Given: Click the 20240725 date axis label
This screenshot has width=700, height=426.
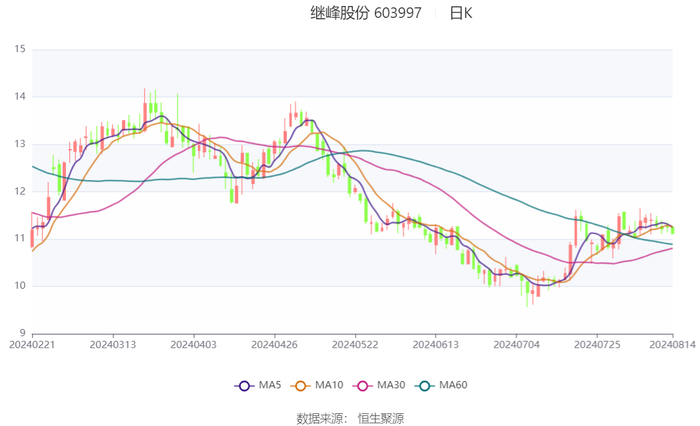Looking at the screenshot, I should [597, 345].
